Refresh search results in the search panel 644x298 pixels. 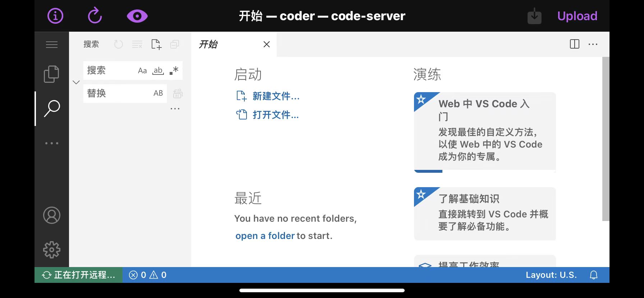coord(119,44)
